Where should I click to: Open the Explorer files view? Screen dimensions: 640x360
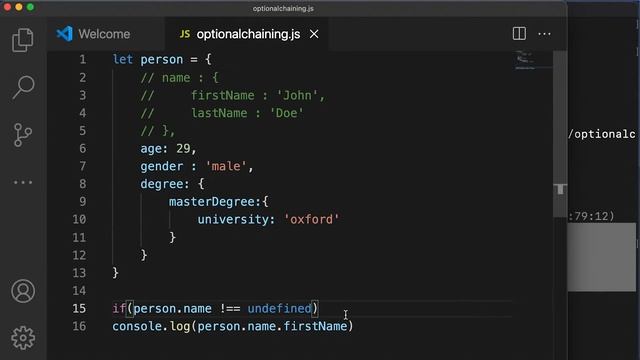(22, 40)
